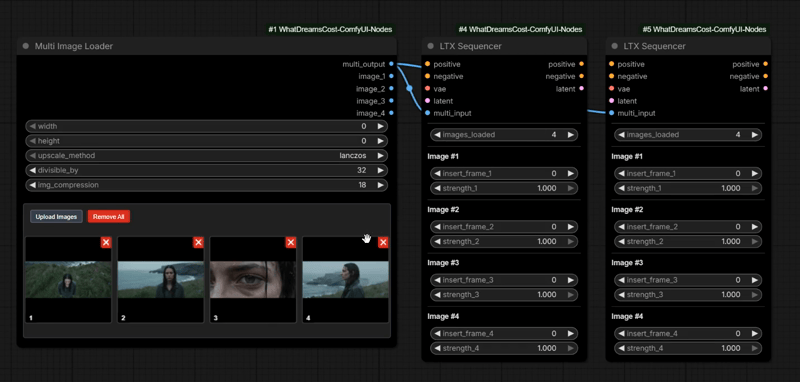The image size is (800, 382).
Task: Click the image_2 output socket dot
Action: [391, 88]
